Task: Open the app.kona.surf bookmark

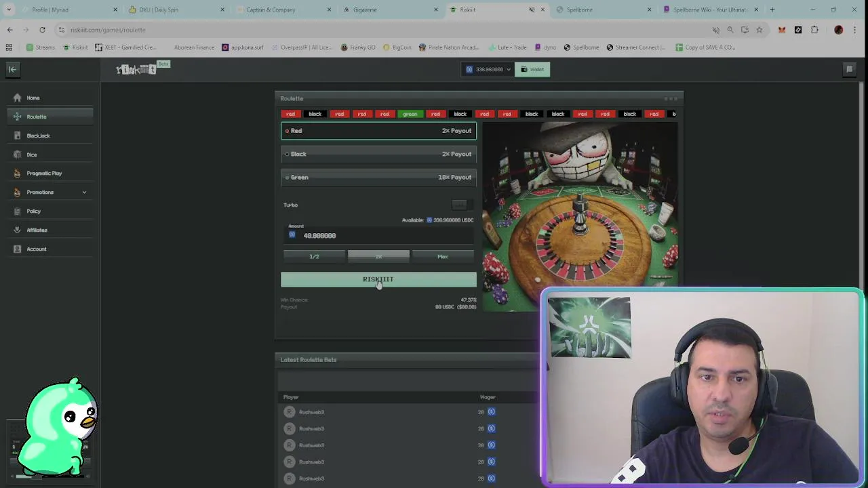Action: 243,47
